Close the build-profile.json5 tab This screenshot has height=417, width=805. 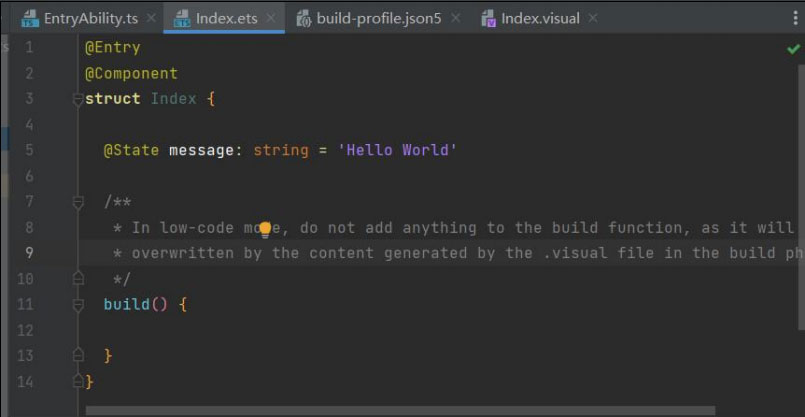pos(455,19)
